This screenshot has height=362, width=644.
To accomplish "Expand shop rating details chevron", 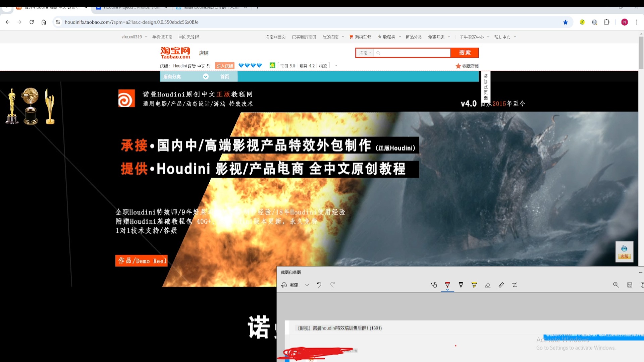I will [336, 66].
